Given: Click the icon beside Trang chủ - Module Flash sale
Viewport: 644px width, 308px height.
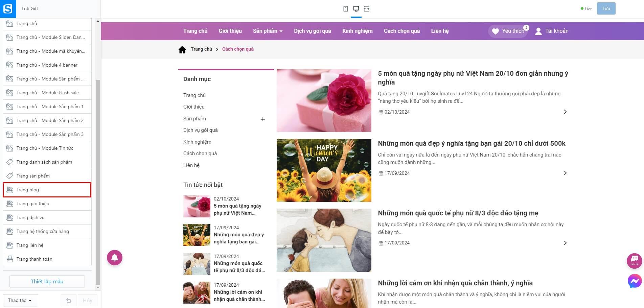Looking at the screenshot, I should click(10, 93).
